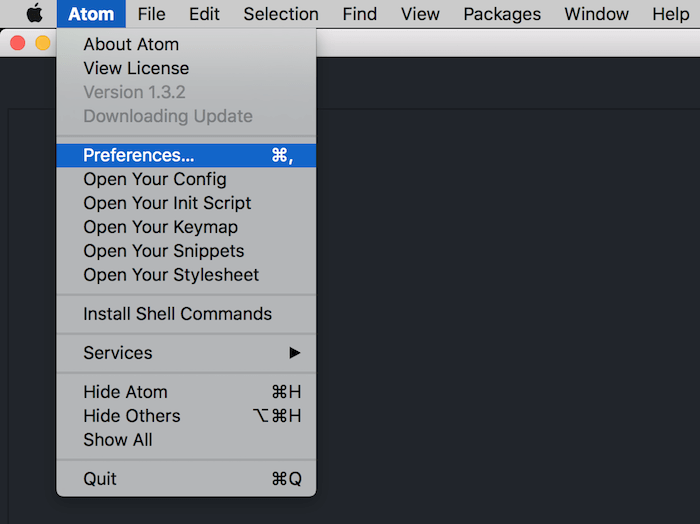The image size is (700, 524).
Task: Click the Find menu bar item
Action: (x=360, y=14)
